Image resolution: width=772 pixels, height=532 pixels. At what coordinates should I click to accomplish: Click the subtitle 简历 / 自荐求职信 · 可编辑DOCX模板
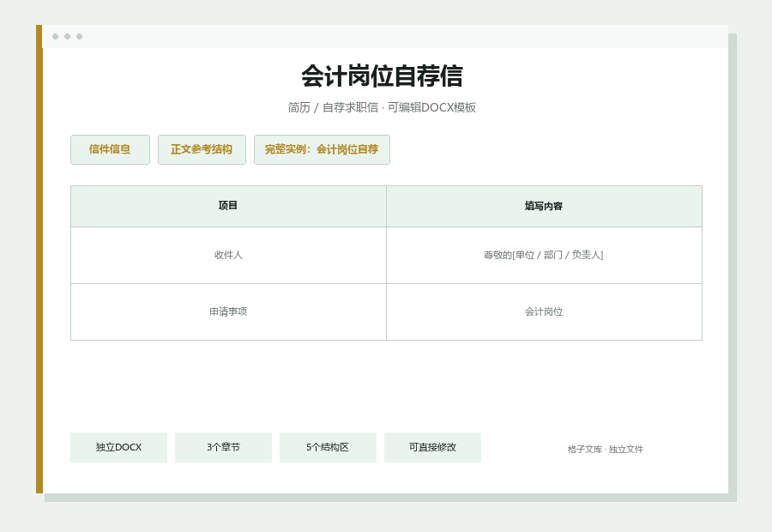382,107
